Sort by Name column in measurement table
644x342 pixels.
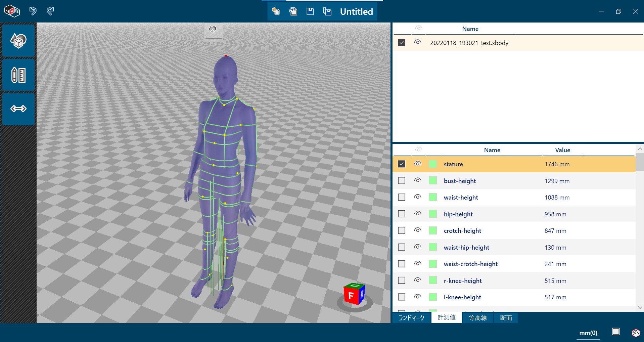click(492, 150)
